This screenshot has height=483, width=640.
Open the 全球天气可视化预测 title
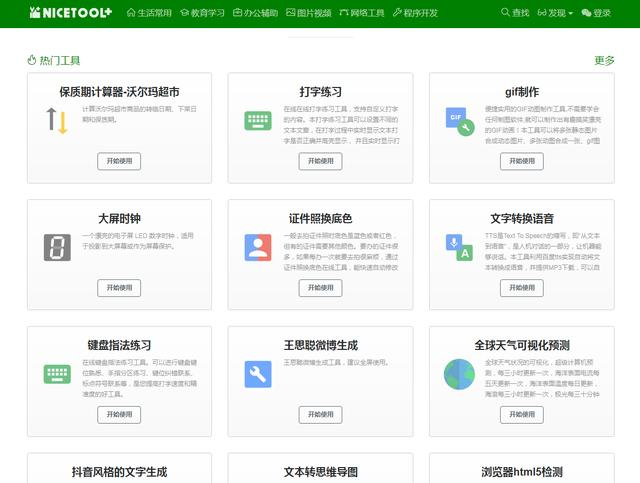point(522,345)
